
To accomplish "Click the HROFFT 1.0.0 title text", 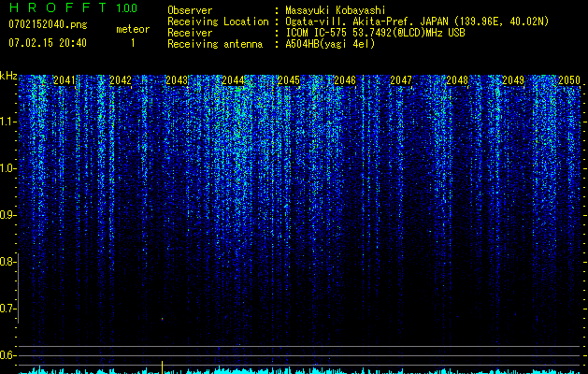I will [x=74, y=7].
